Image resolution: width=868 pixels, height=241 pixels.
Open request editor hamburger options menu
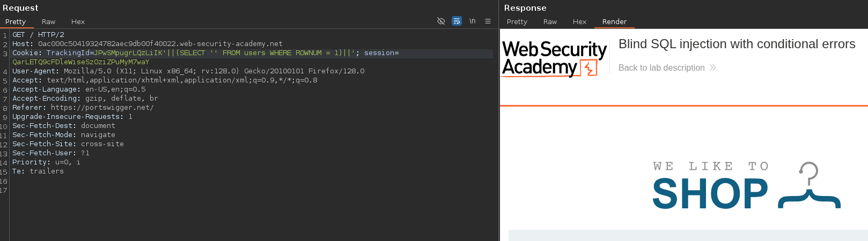click(488, 21)
